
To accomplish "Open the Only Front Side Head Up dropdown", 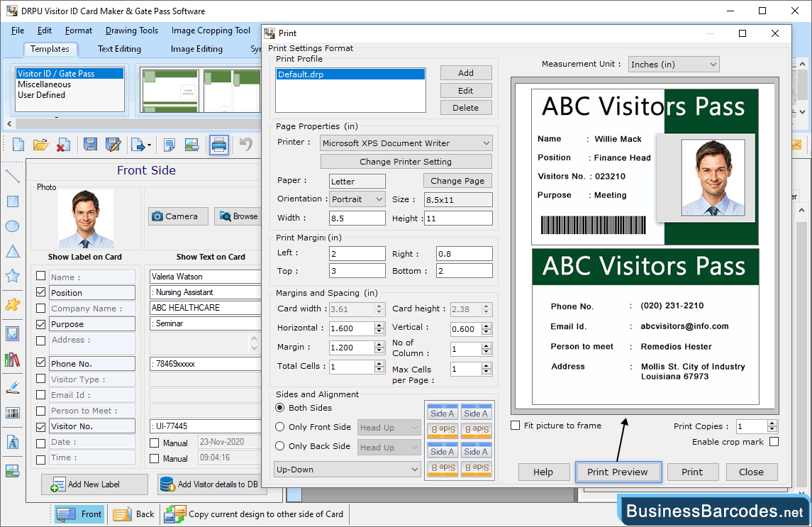I will [389, 428].
